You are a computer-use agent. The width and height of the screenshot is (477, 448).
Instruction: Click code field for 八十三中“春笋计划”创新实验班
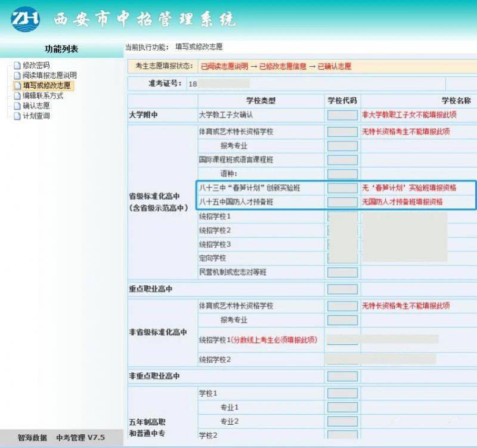[x=342, y=188]
